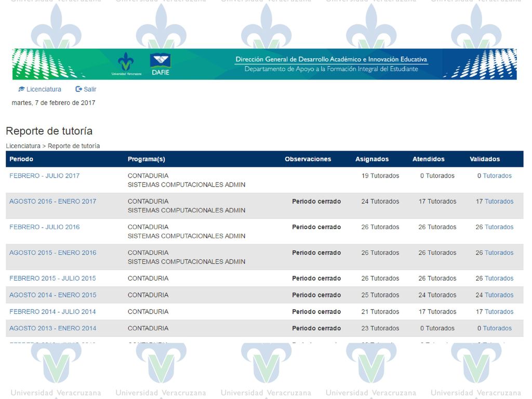Click Periodo cerrado in AGOSTO 2013 - ENERO 2014 row
The height and width of the screenshot is (399, 532).
(316, 328)
